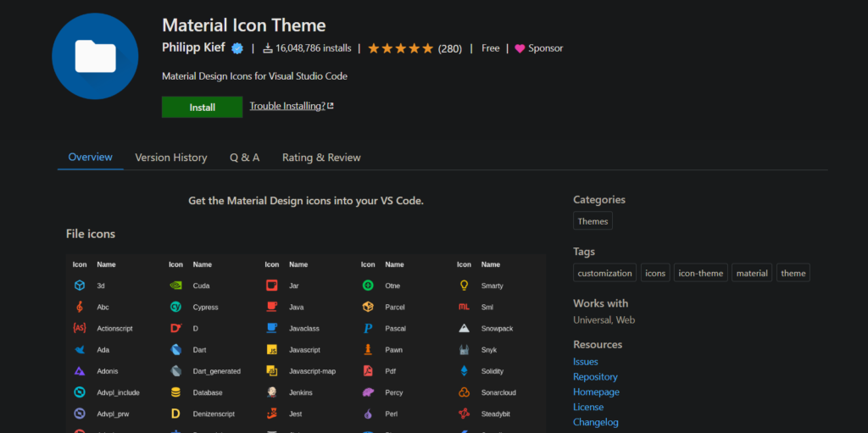The width and height of the screenshot is (868, 433).
Task: Click the Javascript file icon
Action: tap(272, 350)
